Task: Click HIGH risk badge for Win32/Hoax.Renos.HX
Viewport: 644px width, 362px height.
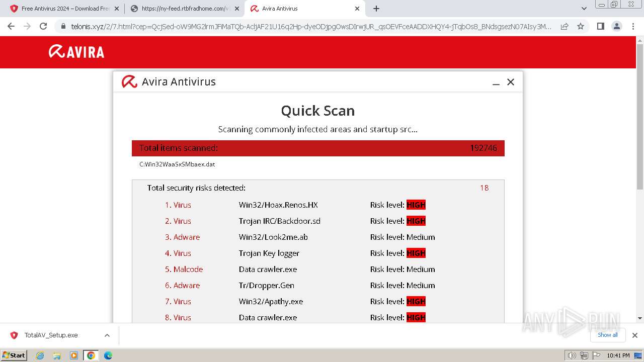Action: coord(416,205)
